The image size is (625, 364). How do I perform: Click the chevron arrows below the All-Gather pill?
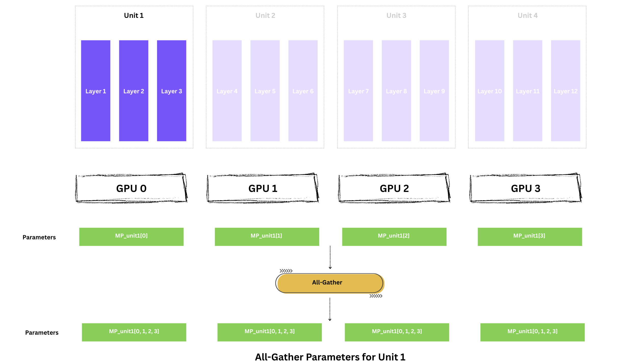coord(376,296)
